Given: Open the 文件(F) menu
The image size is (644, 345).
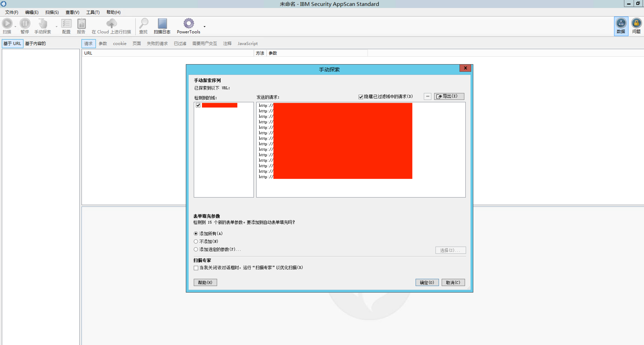Looking at the screenshot, I should (x=12, y=12).
